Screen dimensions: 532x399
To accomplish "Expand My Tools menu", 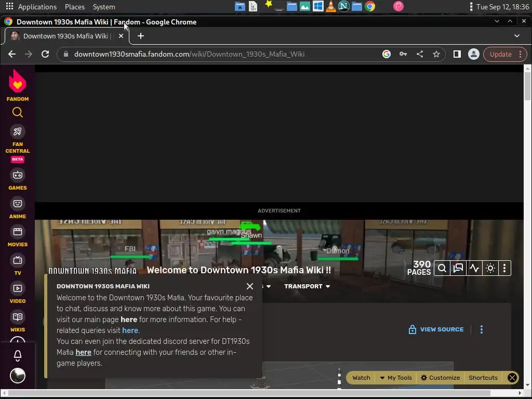I will 395,378.
